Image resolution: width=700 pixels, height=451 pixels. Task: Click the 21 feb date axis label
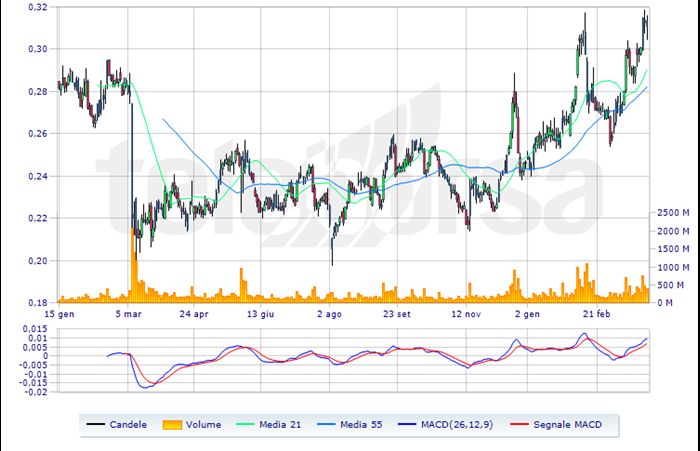[x=597, y=313]
